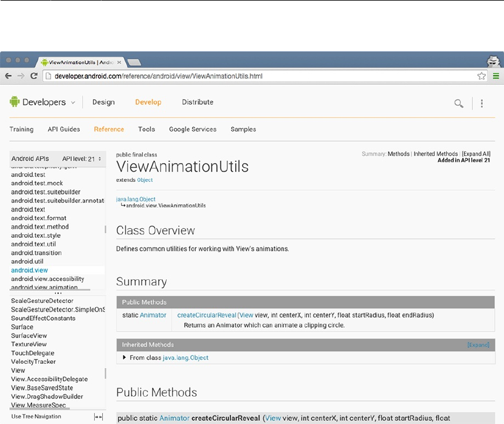Open Animator return type link in summary table
The width and height of the screenshot is (504, 424).
point(153,315)
